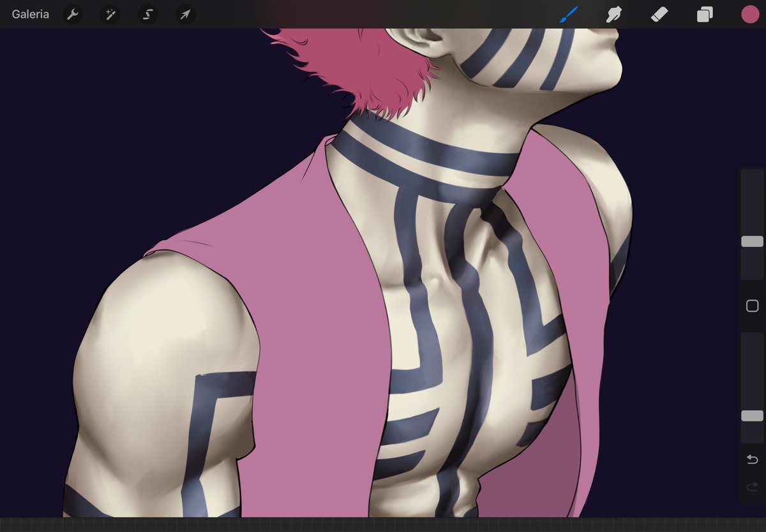Select the Eraser tool
766x532 pixels.
pyautogui.click(x=659, y=14)
